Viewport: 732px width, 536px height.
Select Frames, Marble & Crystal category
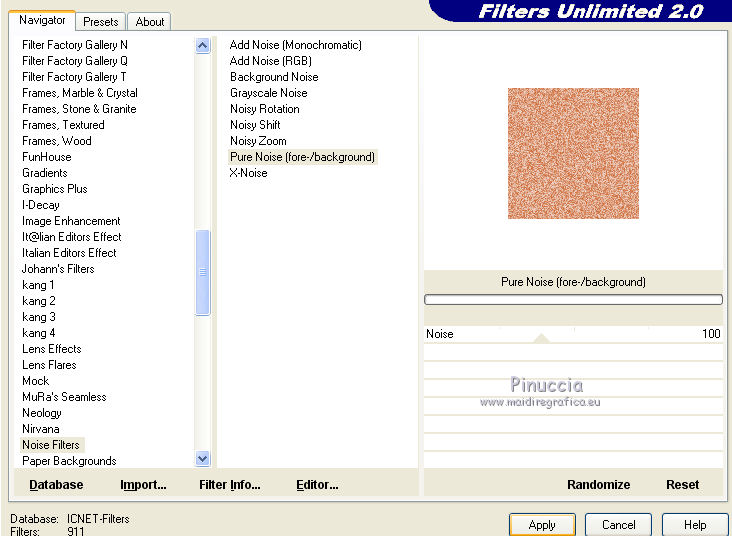click(x=80, y=93)
